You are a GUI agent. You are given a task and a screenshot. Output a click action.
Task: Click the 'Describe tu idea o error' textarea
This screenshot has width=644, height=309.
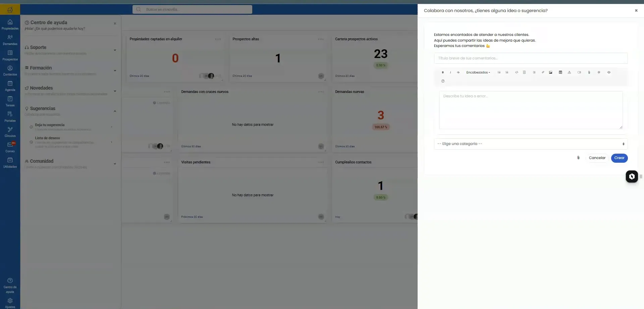coord(531,110)
